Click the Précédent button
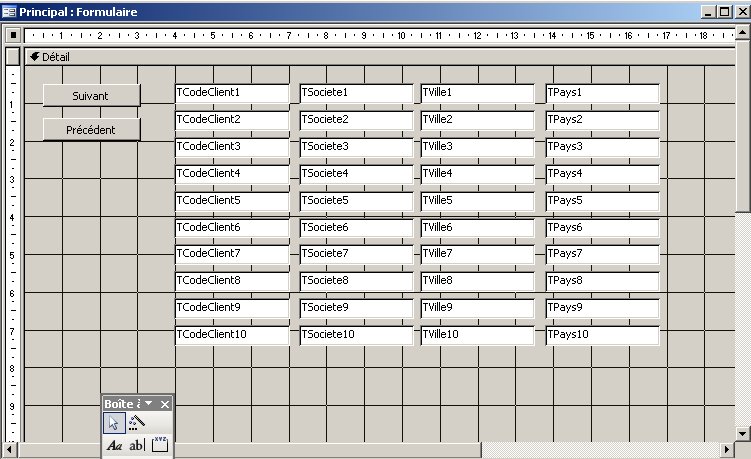Screen dimensions: 751x459 [x=91, y=130]
